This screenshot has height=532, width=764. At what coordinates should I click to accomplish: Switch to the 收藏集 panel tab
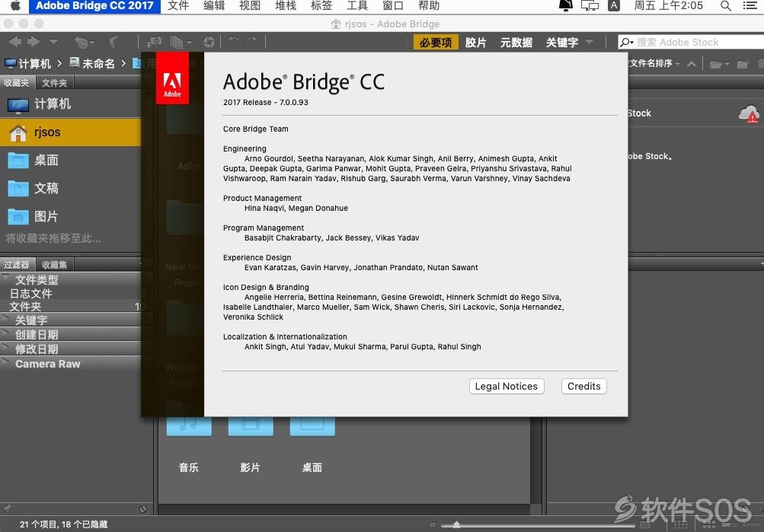54,264
